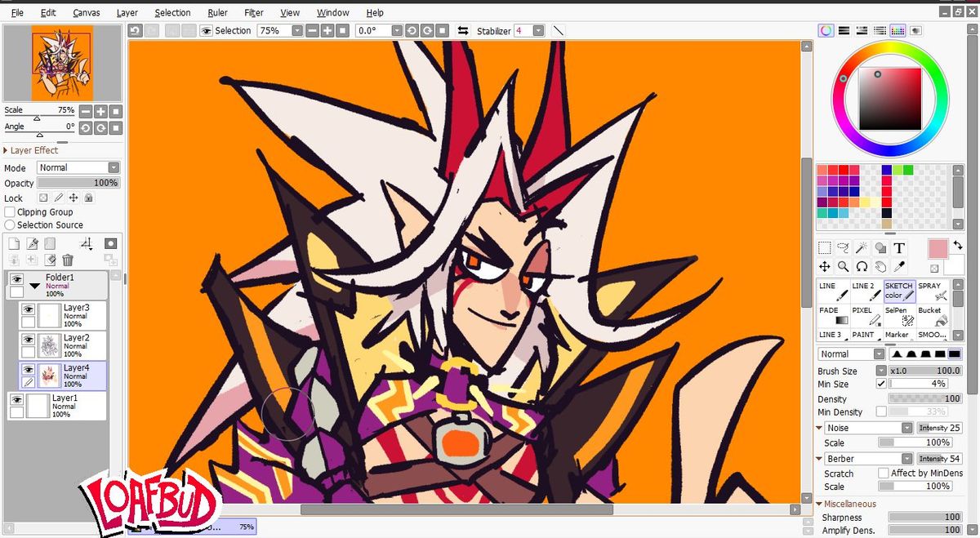Select the Selection Source radio button
Screen dimensions: 980x538
(10, 225)
